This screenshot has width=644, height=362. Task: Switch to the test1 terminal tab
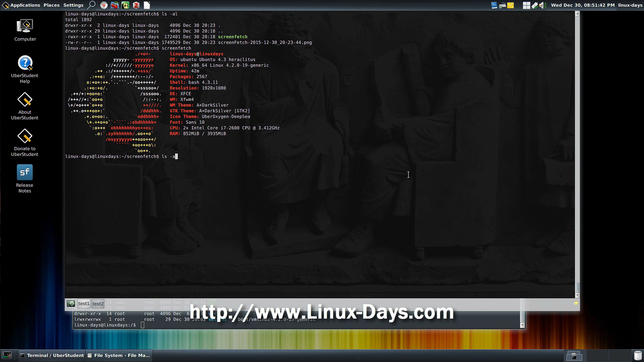tap(84, 303)
